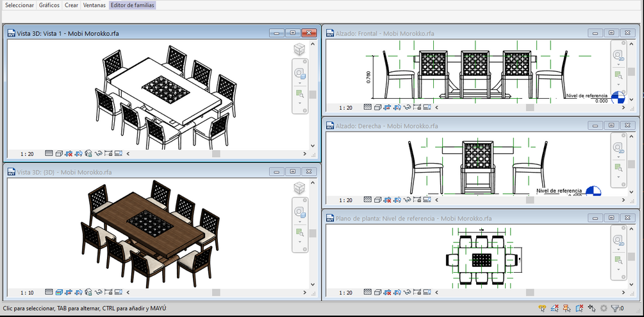Reveal hidden elements in {3D} view
The image size is (644, 317).
pos(108,293)
